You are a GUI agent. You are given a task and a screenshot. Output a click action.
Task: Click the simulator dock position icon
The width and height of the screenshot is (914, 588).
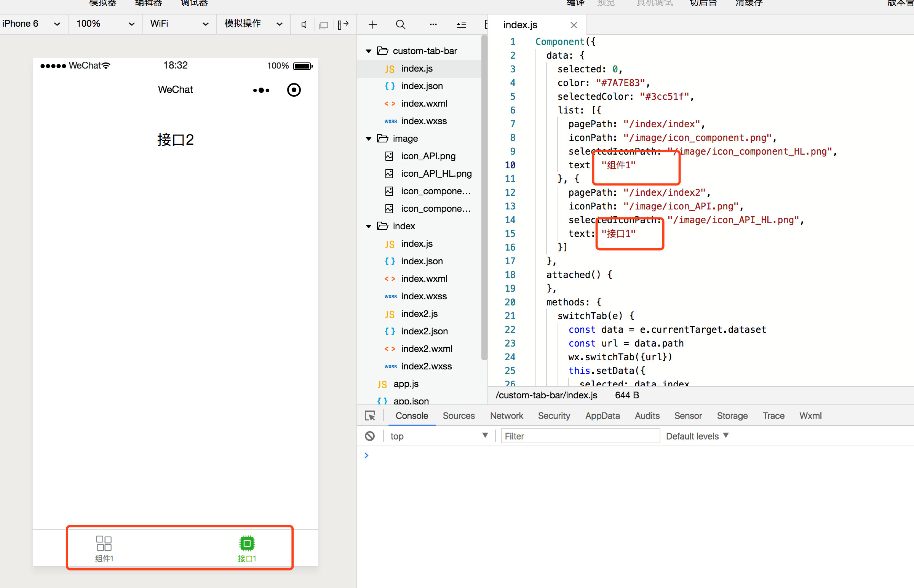(343, 25)
